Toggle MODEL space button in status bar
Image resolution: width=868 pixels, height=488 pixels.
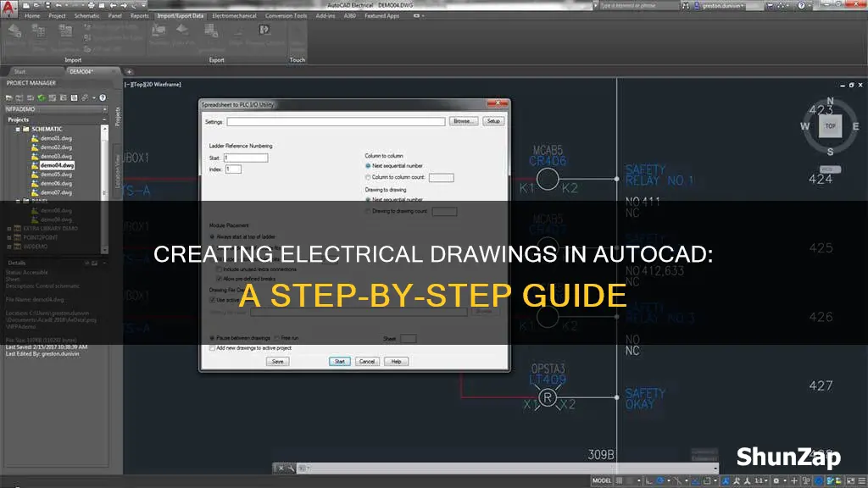click(x=601, y=481)
